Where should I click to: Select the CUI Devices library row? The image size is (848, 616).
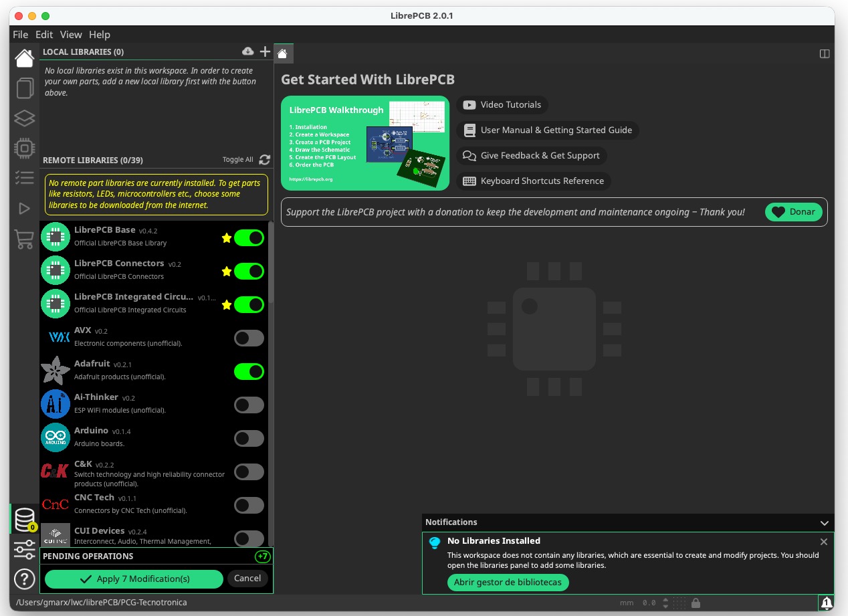point(154,536)
